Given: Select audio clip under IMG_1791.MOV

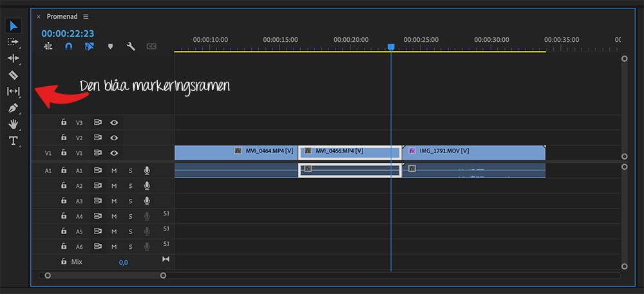Looking at the screenshot, I should pos(474,170).
